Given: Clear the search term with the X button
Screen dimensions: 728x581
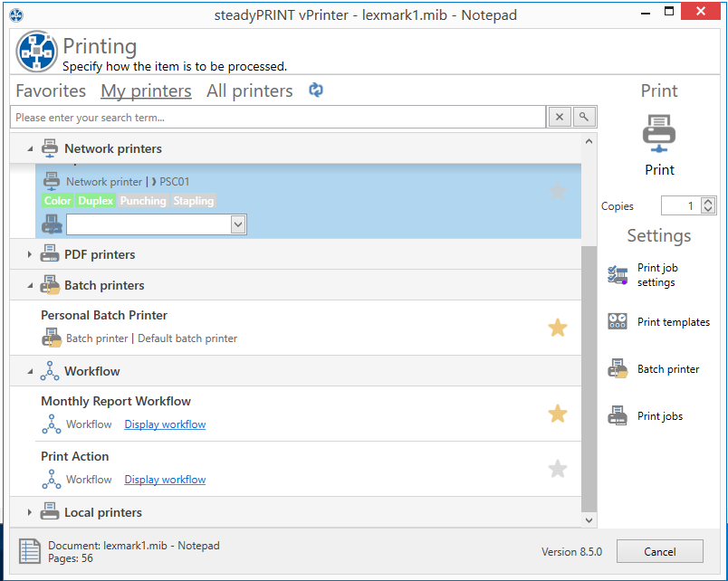Looking at the screenshot, I should point(560,117).
